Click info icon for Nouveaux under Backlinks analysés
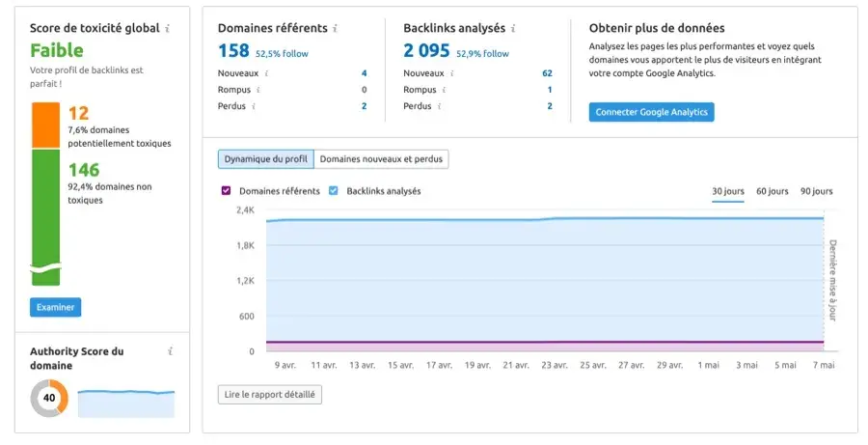Image resolution: width=868 pixels, height=445 pixels. (x=451, y=73)
